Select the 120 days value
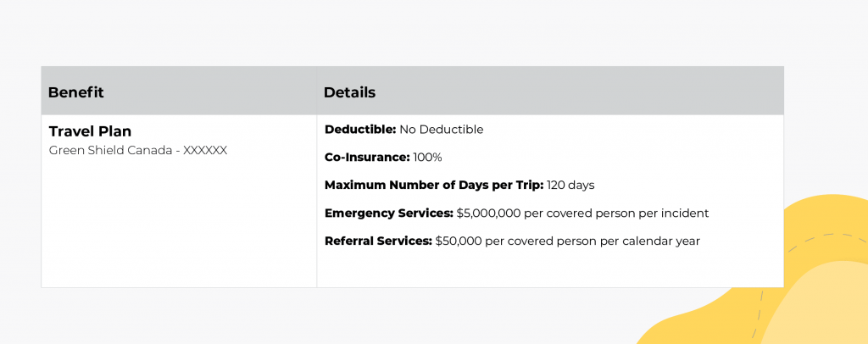 pyautogui.click(x=570, y=186)
